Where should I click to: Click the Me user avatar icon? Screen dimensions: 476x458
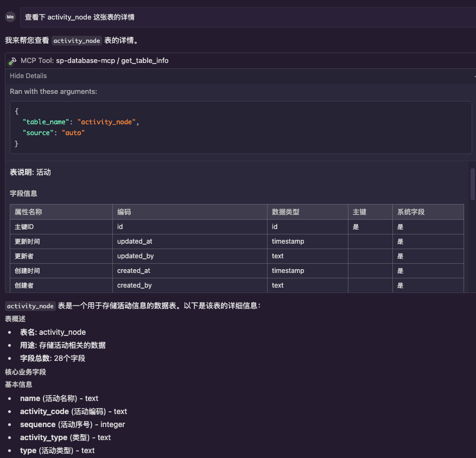[10, 17]
